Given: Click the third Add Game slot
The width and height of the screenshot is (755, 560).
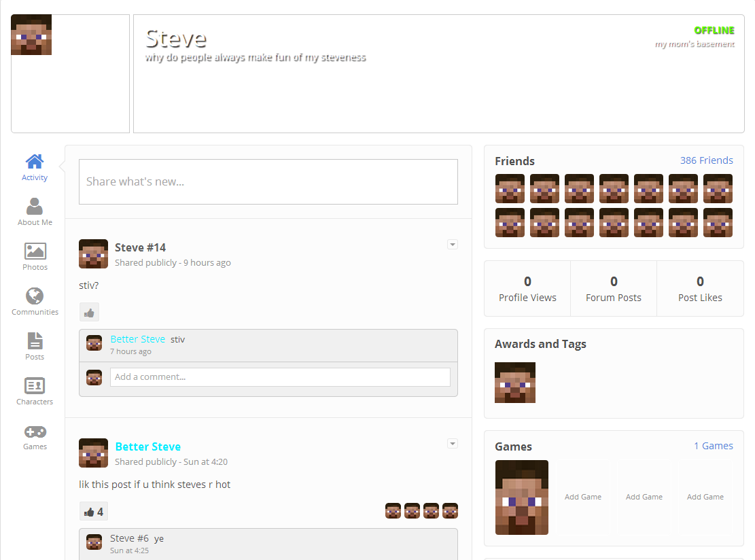Looking at the screenshot, I should point(705,497).
